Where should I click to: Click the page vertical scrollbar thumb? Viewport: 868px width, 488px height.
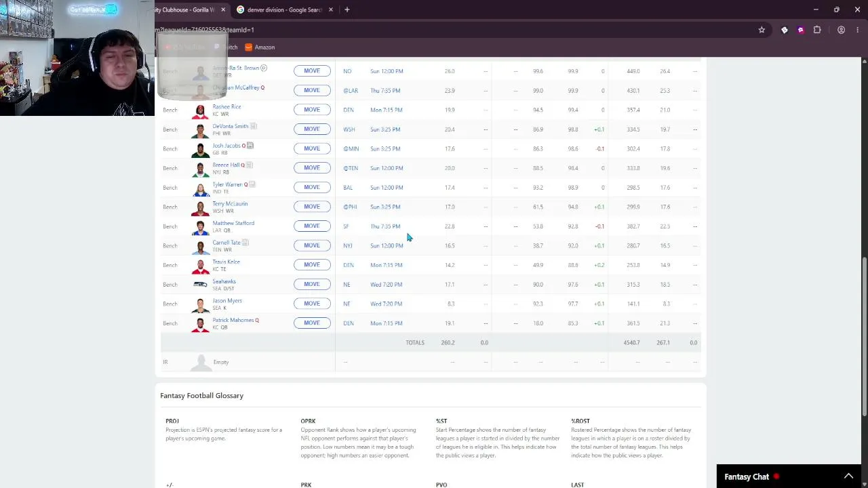(x=864, y=337)
